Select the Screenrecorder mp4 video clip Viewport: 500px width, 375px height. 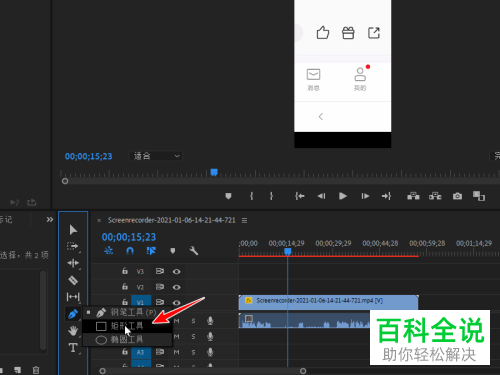pyautogui.click(x=329, y=302)
